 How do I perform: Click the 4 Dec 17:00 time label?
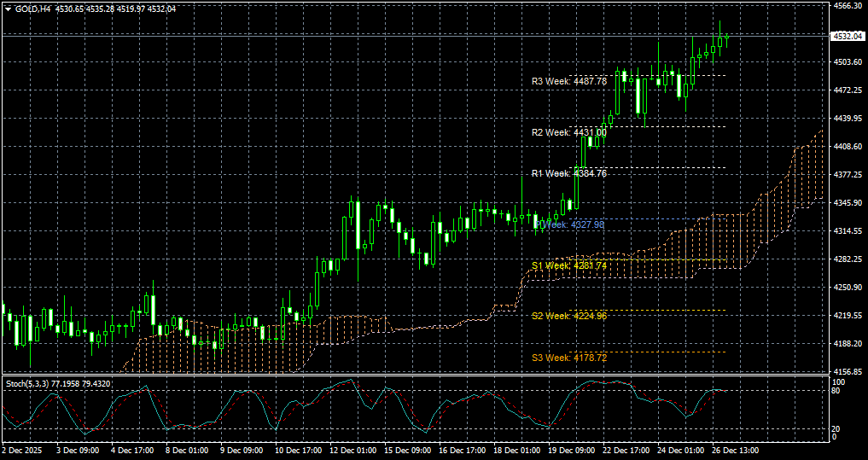[x=132, y=451]
